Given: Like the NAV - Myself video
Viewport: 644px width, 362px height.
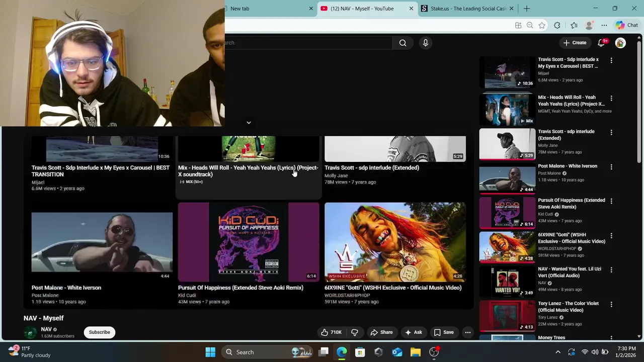Looking at the screenshot, I should 331,332.
